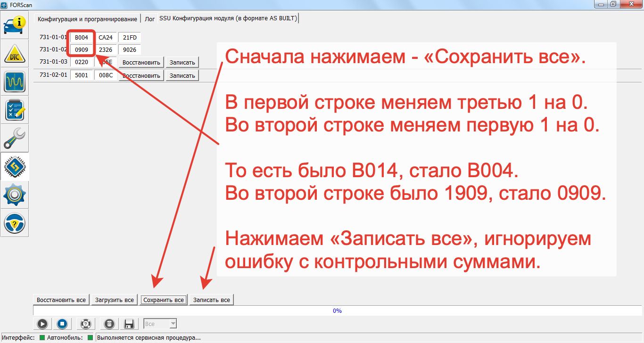Click the 'Сохранить все' button
The image size is (644, 343).
[163, 300]
